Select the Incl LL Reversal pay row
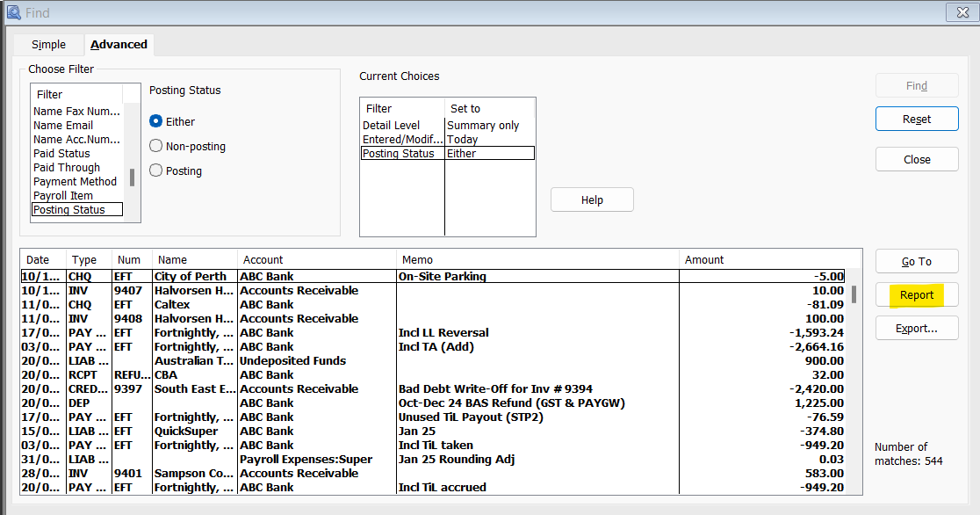This screenshot has height=515, width=980. pos(433,333)
